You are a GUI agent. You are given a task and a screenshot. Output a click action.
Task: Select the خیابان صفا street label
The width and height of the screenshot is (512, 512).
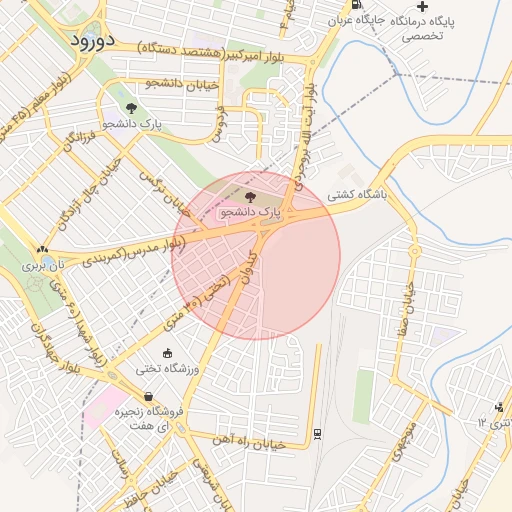tap(407, 308)
